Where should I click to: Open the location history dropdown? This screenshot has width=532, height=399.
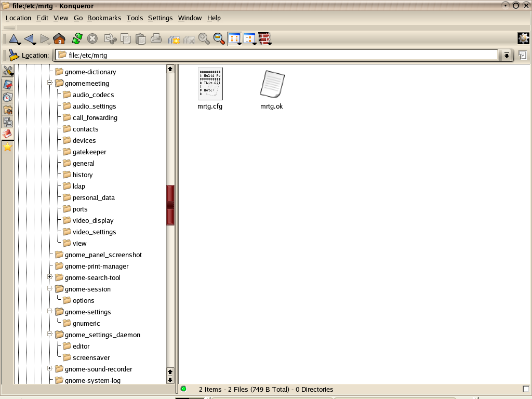click(x=507, y=55)
